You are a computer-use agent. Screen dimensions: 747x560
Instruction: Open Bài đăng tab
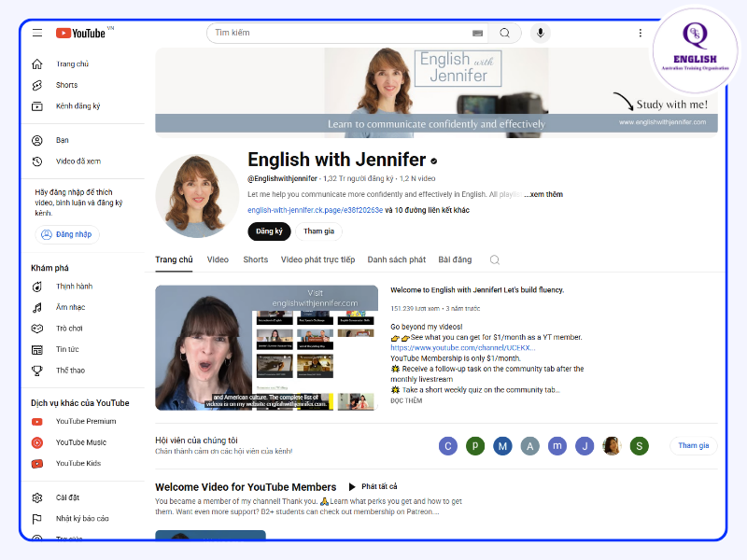coord(455,259)
